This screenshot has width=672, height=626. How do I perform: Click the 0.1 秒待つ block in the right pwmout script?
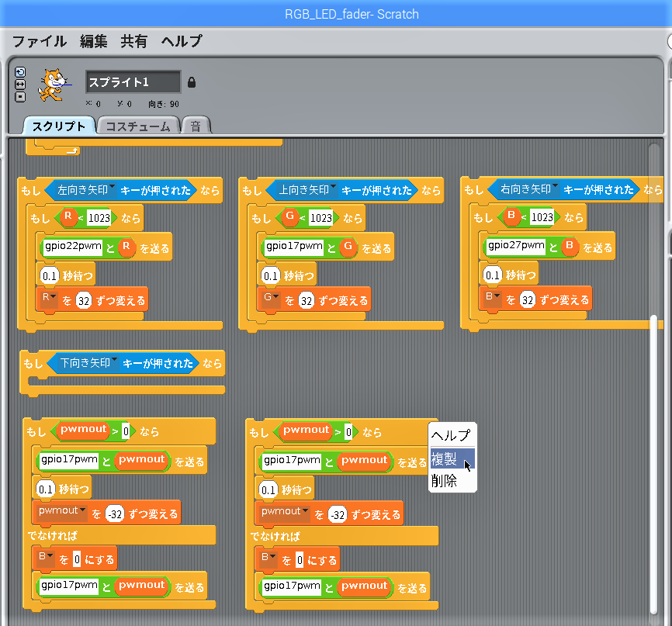coord(285,489)
